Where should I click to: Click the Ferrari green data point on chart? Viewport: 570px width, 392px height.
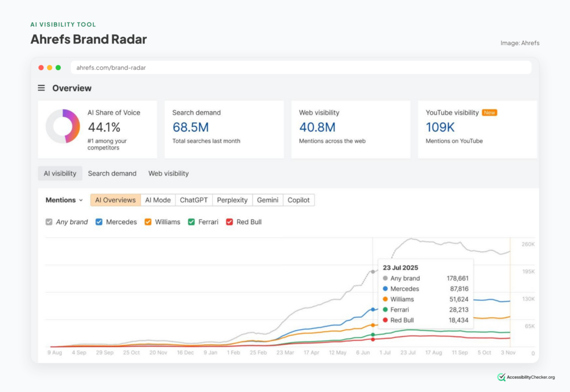[x=372, y=335]
